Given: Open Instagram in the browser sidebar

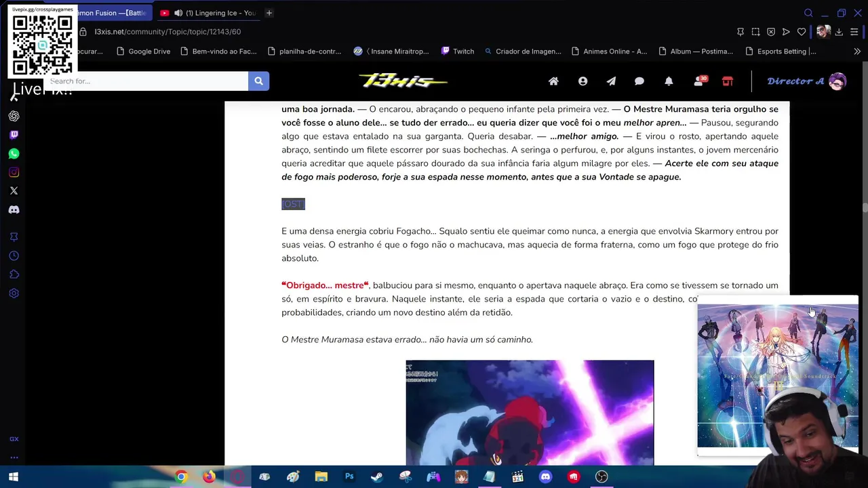Looking at the screenshot, I should [14, 172].
